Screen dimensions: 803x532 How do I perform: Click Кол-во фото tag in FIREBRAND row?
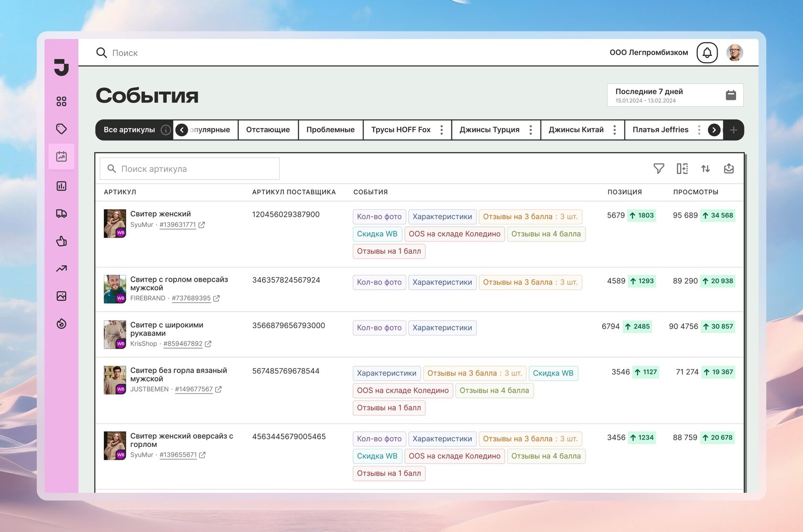[x=380, y=282]
